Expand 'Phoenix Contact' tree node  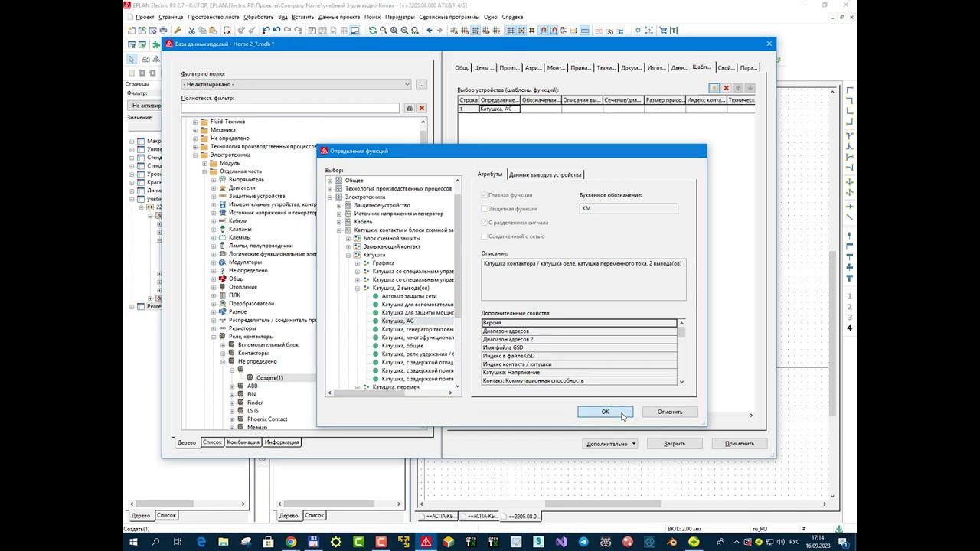[232, 419]
